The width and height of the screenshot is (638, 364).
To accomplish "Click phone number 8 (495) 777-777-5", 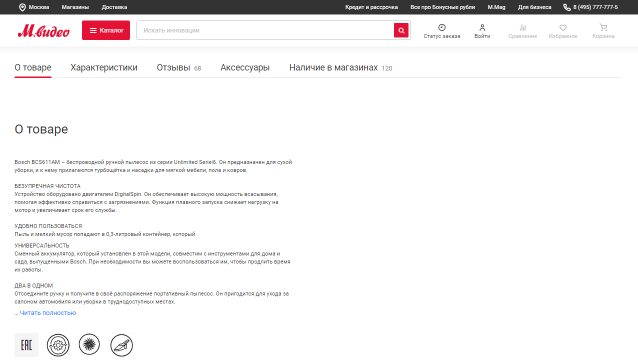I will pyautogui.click(x=595, y=7).
